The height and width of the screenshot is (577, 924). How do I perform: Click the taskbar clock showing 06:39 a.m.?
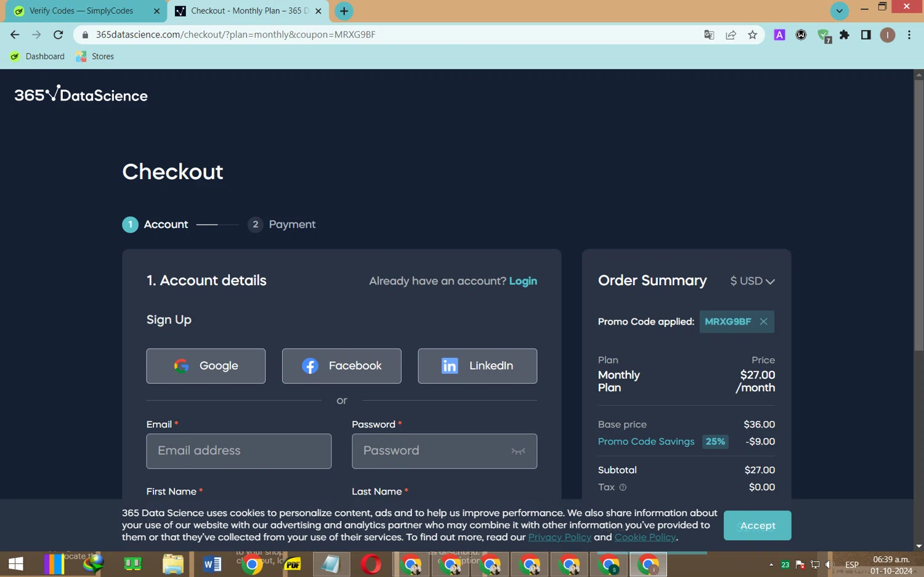coord(891,559)
